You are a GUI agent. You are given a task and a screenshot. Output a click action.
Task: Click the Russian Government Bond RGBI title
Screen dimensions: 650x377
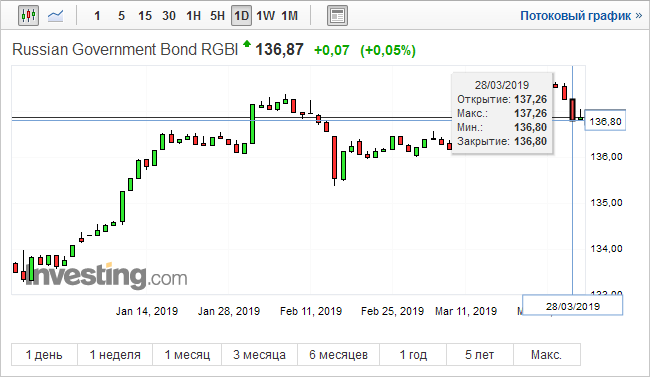pos(125,49)
